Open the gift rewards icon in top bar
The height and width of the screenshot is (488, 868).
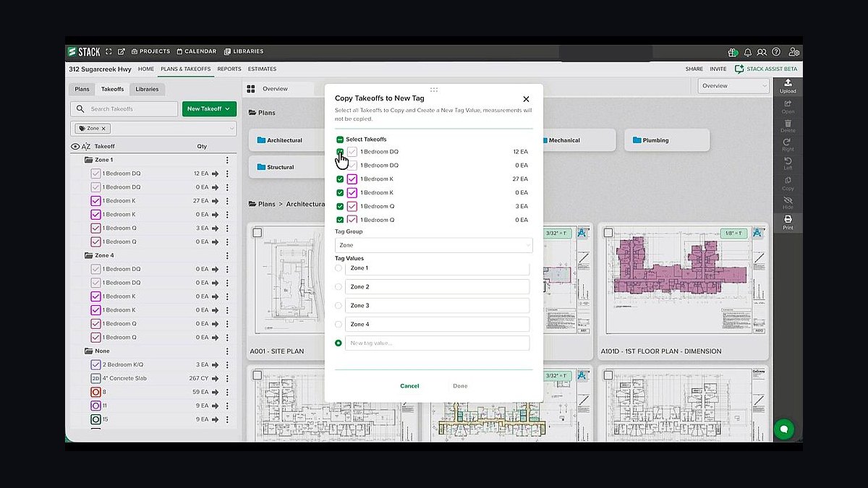(733, 52)
